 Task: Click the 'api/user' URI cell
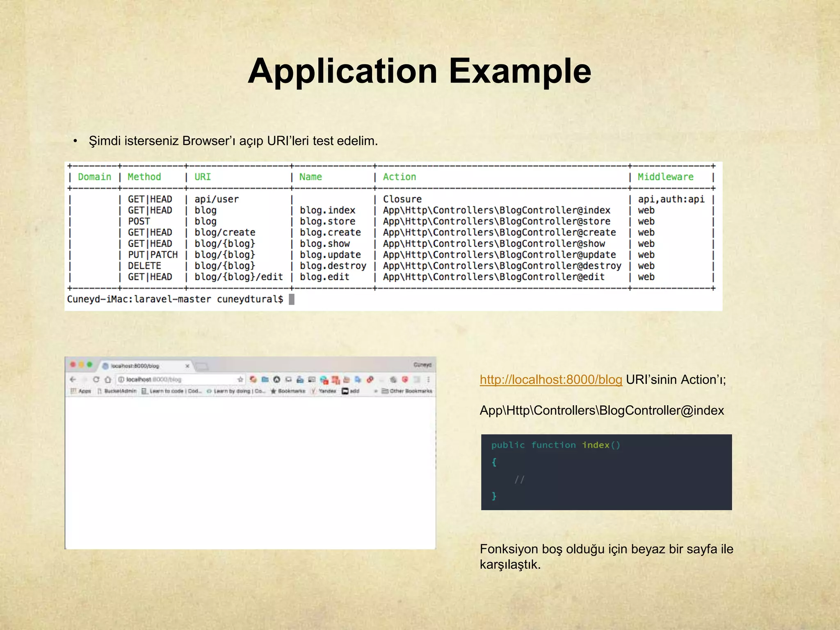pyautogui.click(x=217, y=199)
